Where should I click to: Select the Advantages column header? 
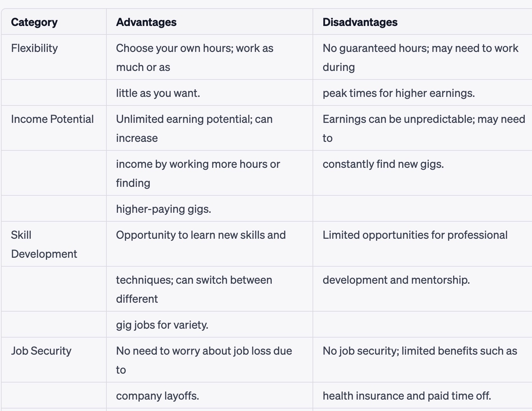click(x=146, y=22)
